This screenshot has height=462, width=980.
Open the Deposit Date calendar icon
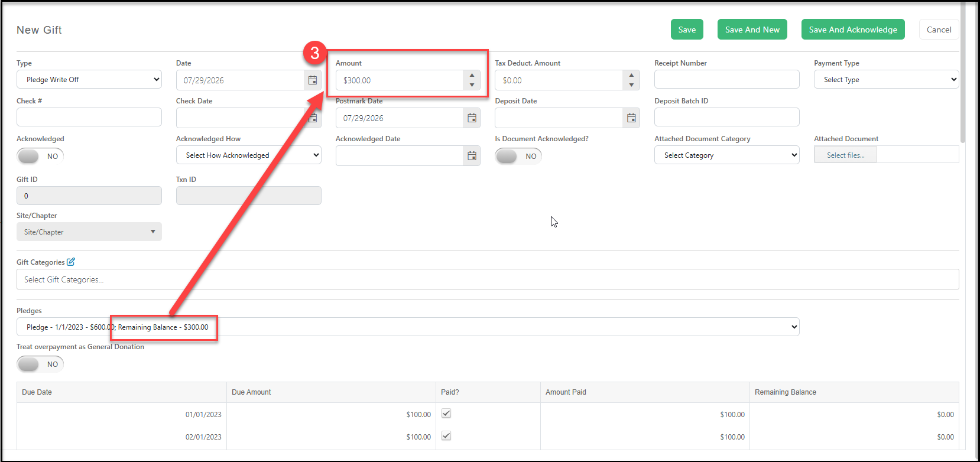tap(631, 118)
